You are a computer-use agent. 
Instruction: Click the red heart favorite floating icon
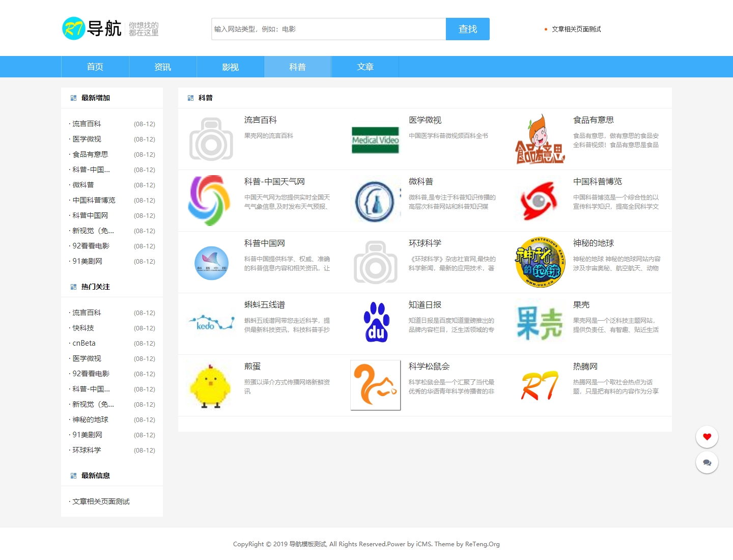[707, 436]
